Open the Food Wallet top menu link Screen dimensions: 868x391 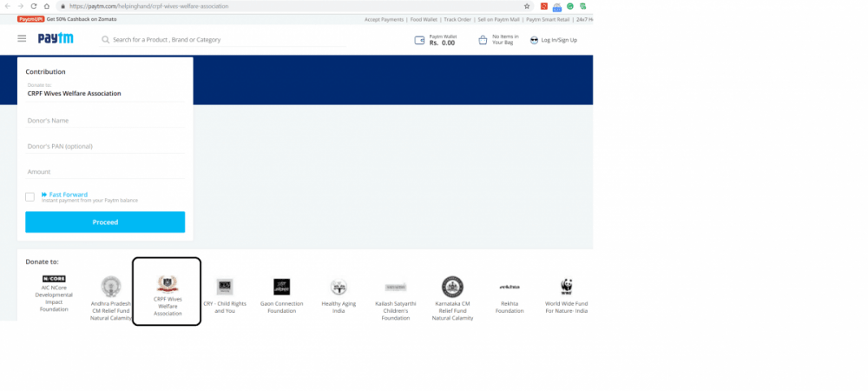pyautogui.click(x=424, y=18)
